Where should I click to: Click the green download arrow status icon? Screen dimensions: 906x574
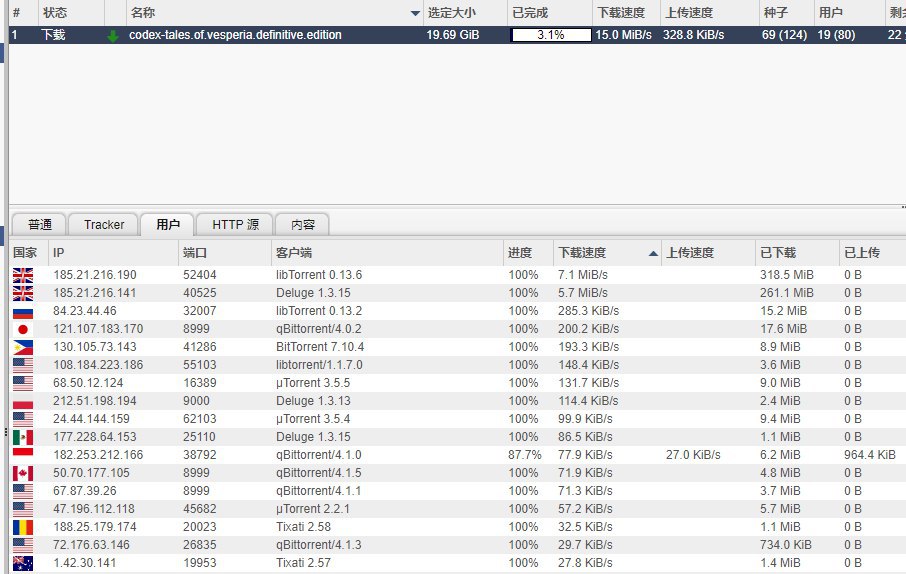pyautogui.click(x=113, y=35)
